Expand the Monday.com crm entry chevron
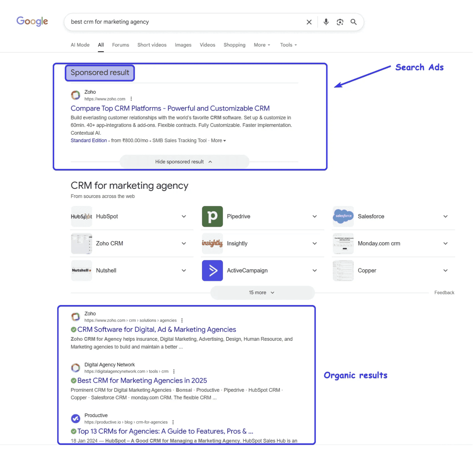 click(445, 243)
